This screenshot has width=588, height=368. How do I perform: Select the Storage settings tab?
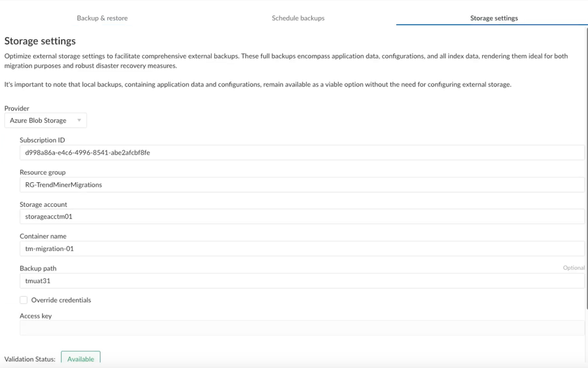[x=493, y=18]
